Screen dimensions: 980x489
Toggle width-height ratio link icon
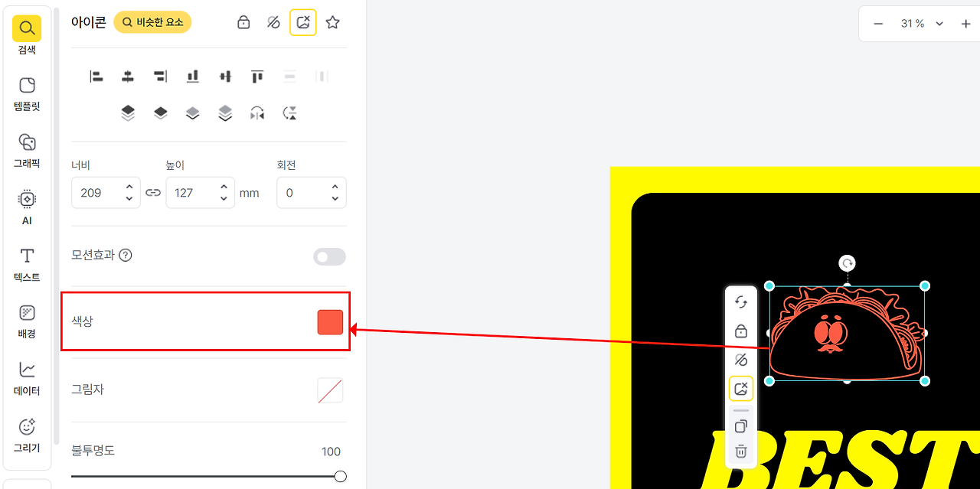click(x=153, y=193)
